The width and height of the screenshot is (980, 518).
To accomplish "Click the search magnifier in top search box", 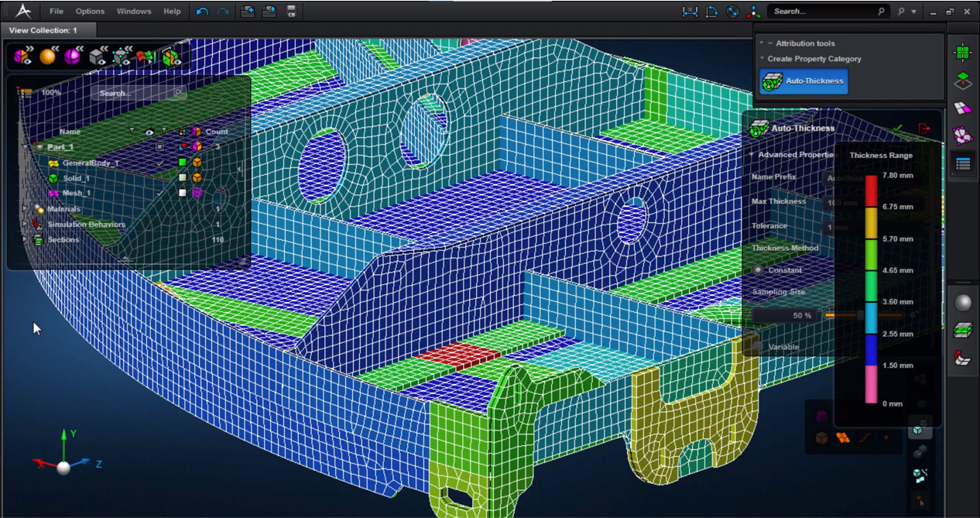I will (x=881, y=12).
